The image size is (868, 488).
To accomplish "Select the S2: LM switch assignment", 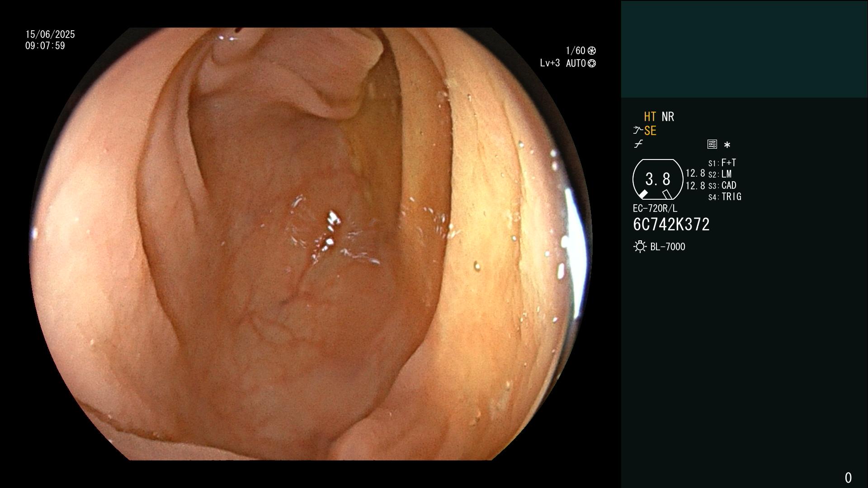I will point(720,174).
